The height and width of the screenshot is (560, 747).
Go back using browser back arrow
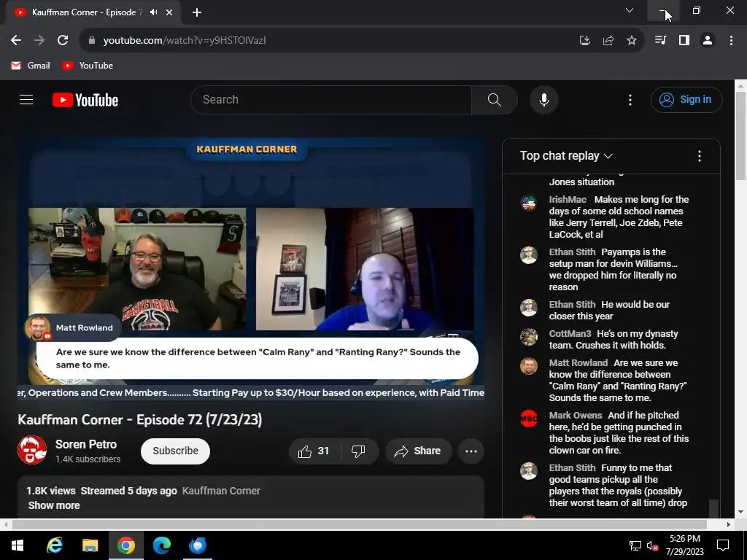pyautogui.click(x=16, y=41)
